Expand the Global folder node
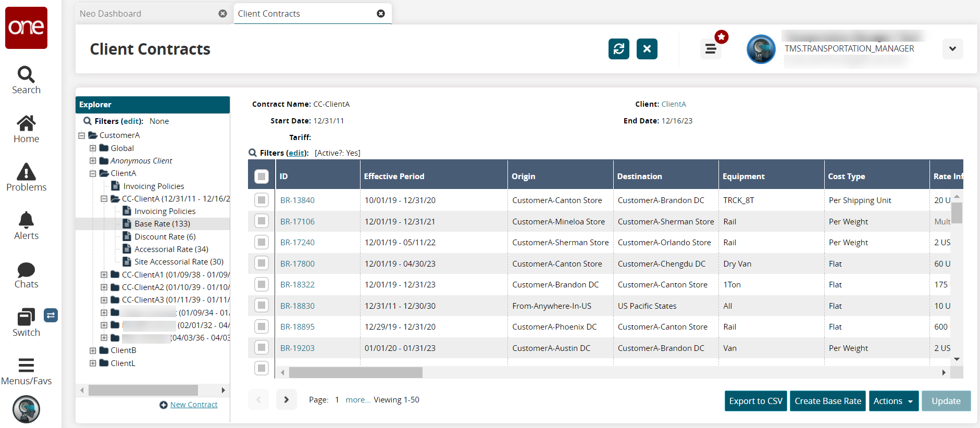Image resolution: width=980 pixels, height=428 pixels. pos(93,148)
